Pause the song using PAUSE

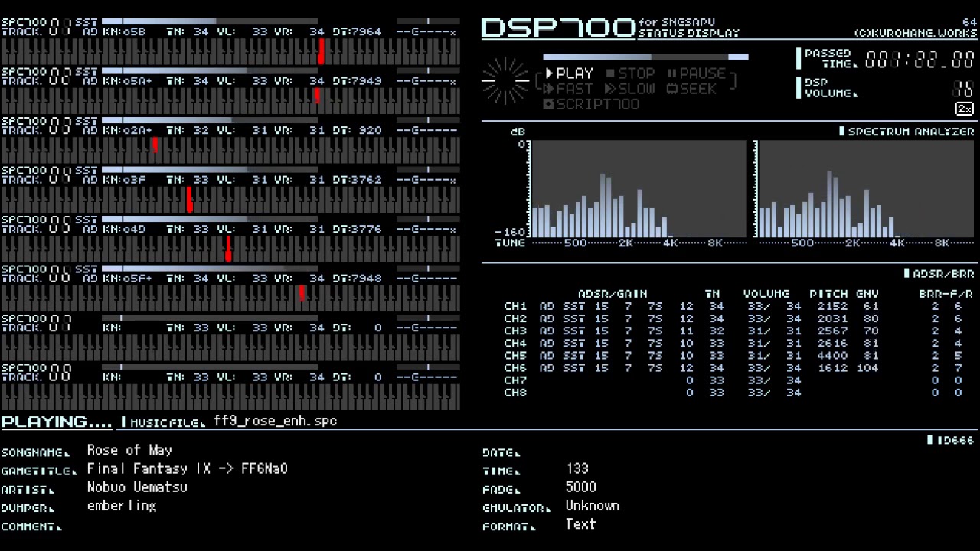tap(697, 73)
